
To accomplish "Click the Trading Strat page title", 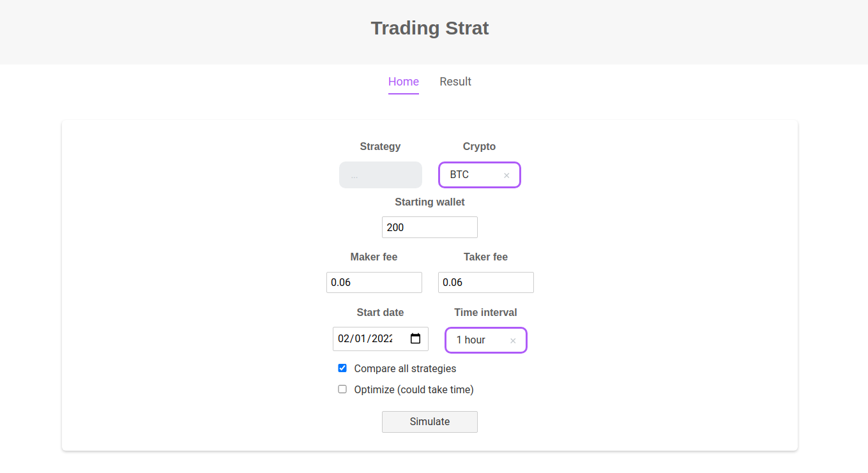I will click(x=430, y=28).
